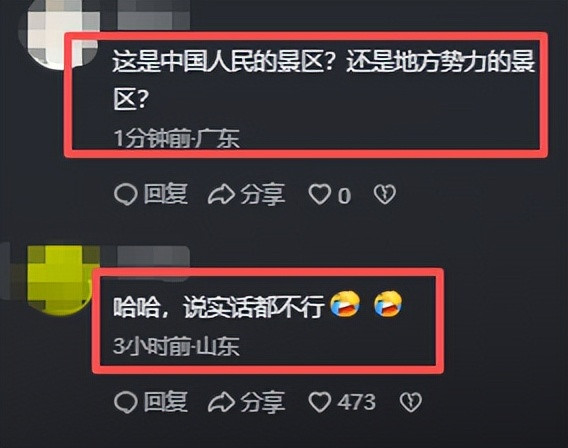Click 分享 label under the Shandong comment
The height and width of the screenshot is (448, 568).
click(263, 402)
